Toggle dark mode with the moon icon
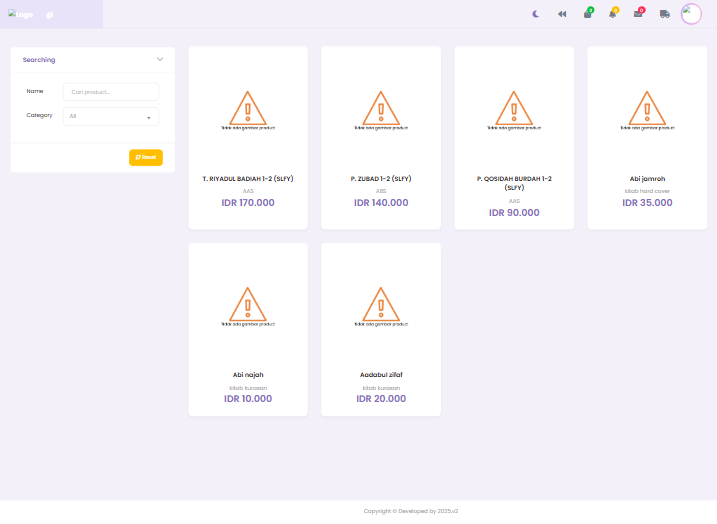This screenshot has width=717, height=524. point(536,14)
